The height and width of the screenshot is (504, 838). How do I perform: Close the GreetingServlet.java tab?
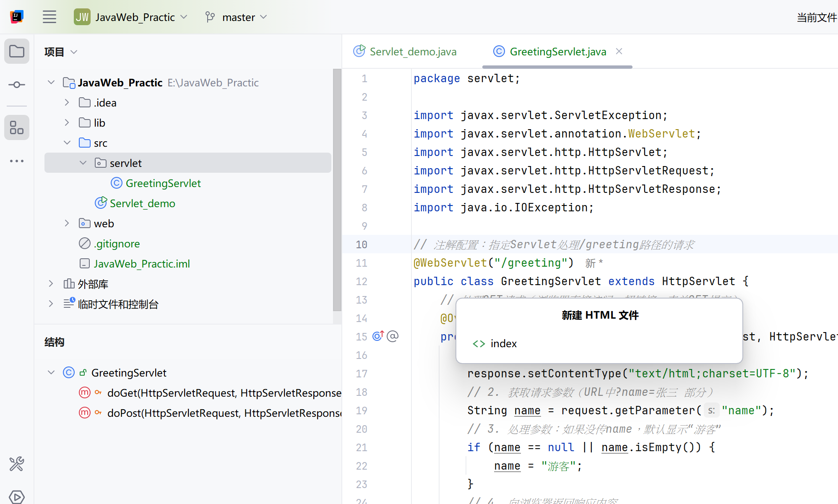(619, 51)
